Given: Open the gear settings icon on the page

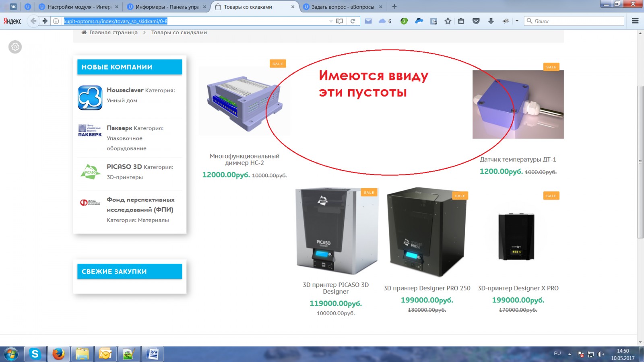Looking at the screenshot, I should click(15, 47).
